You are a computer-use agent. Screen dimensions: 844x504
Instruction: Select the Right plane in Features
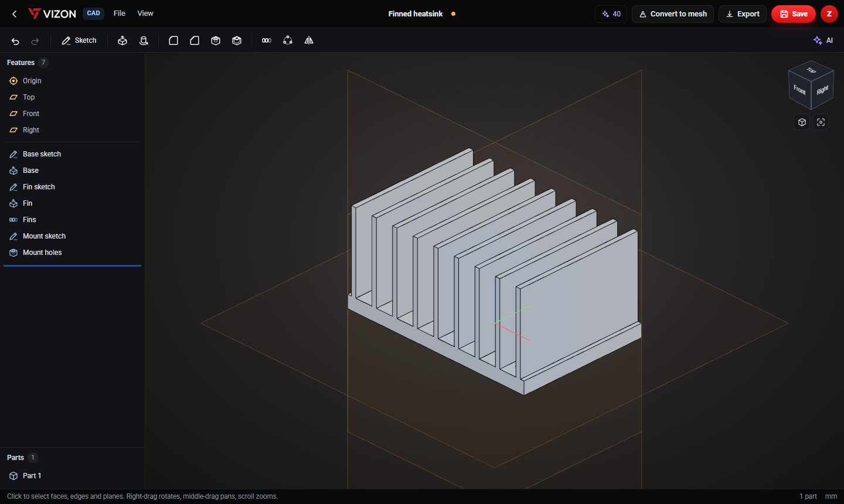pos(73,130)
